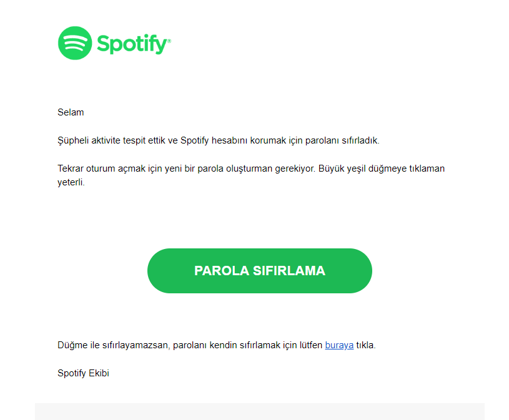This screenshot has height=420, width=509.
Task: Click the word 'yeterli.' in the message
Action: (71, 183)
